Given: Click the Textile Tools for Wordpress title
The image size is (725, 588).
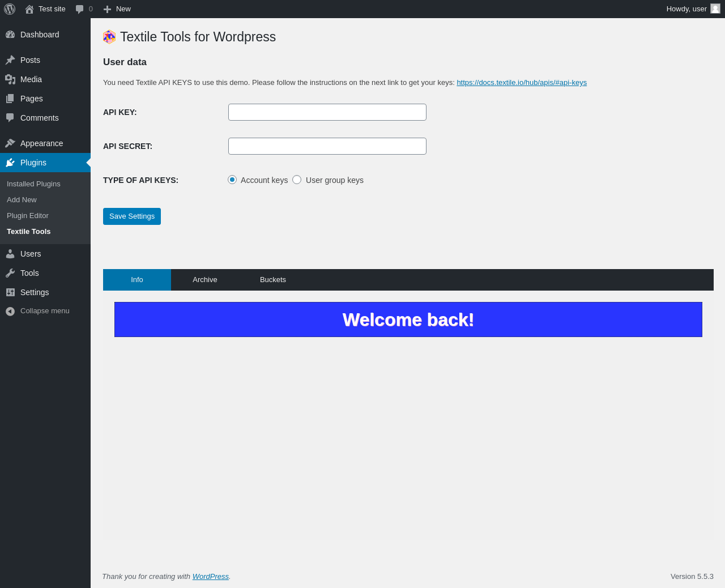Looking at the screenshot, I should pos(198,37).
